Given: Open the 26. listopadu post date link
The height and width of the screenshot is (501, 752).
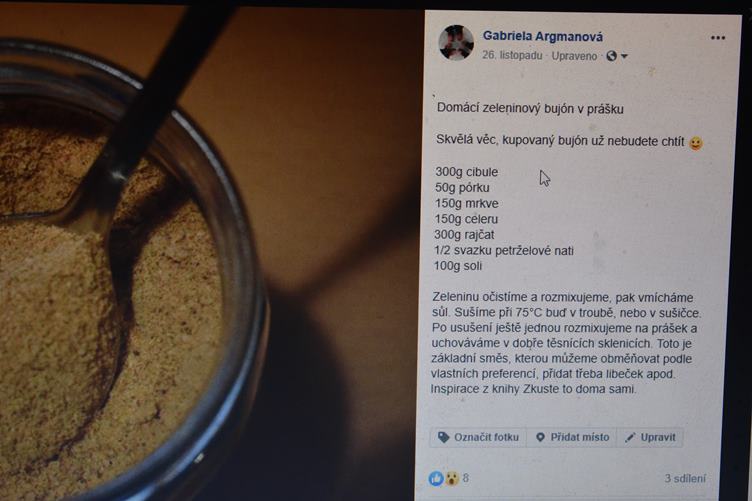Looking at the screenshot, I should click(x=512, y=56).
